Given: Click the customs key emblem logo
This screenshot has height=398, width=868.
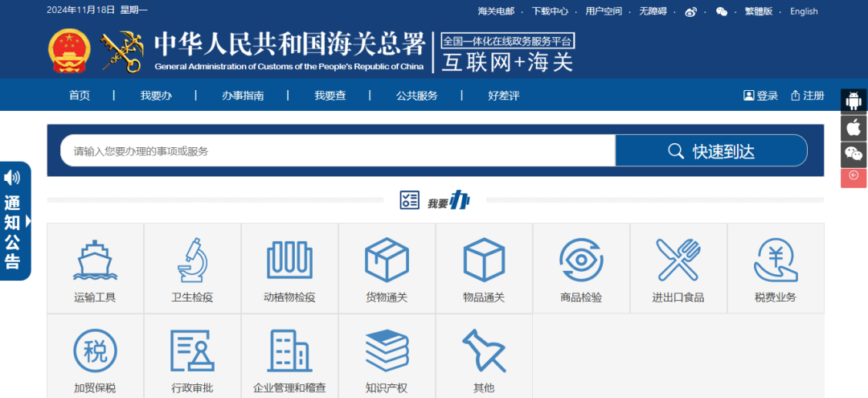Looking at the screenshot, I should [121, 51].
